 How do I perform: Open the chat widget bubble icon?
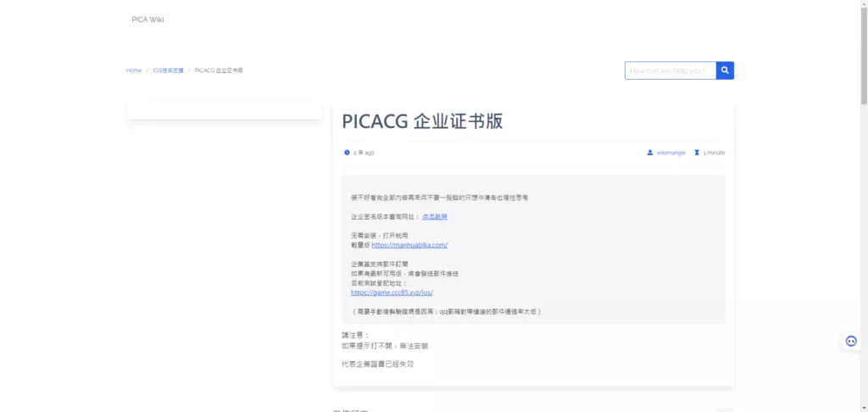click(851, 341)
